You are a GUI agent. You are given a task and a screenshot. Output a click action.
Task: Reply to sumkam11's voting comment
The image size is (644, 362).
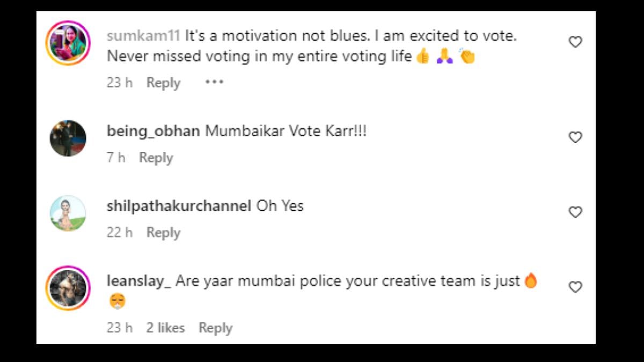163,83
